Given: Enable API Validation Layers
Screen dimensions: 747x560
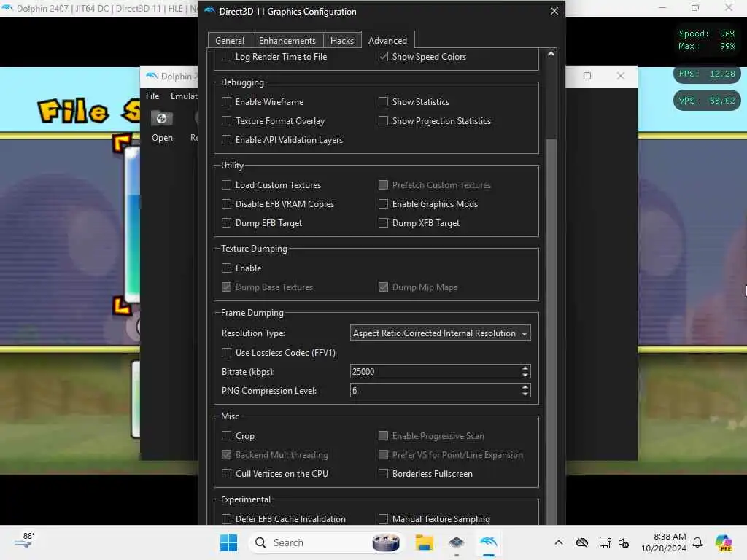Looking at the screenshot, I should (227, 139).
